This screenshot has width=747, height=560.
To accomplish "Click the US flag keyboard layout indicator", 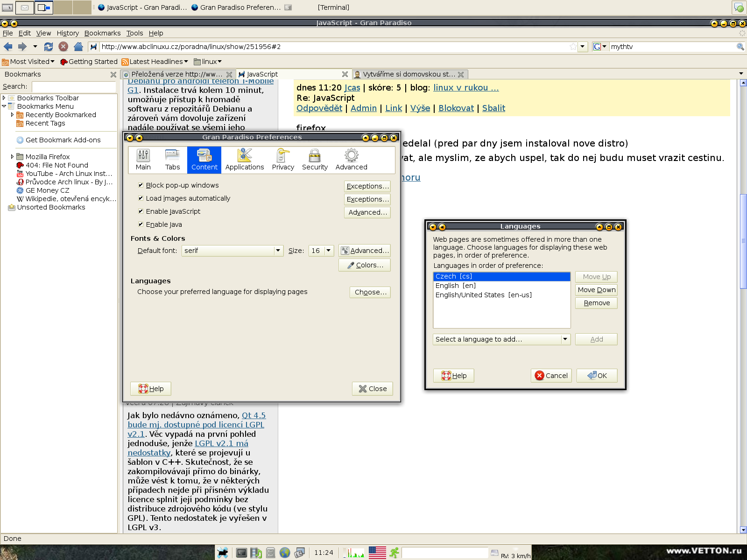I will [377, 553].
